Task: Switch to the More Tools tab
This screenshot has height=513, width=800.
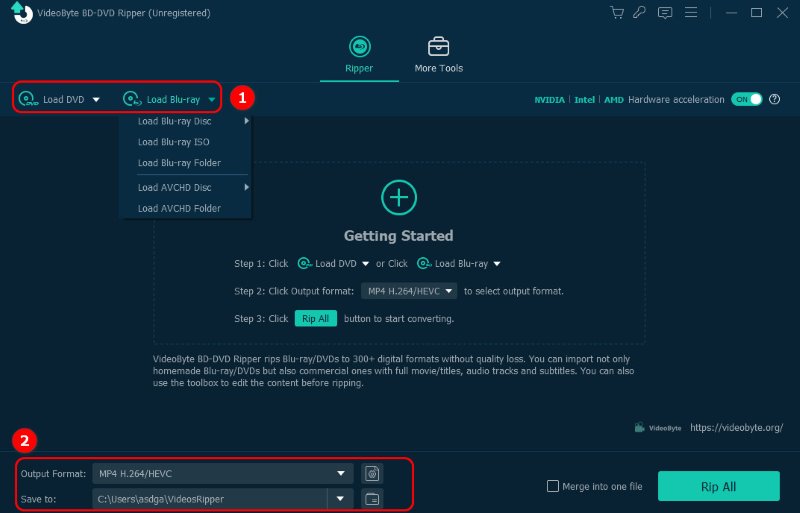Action: tap(438, 56)
